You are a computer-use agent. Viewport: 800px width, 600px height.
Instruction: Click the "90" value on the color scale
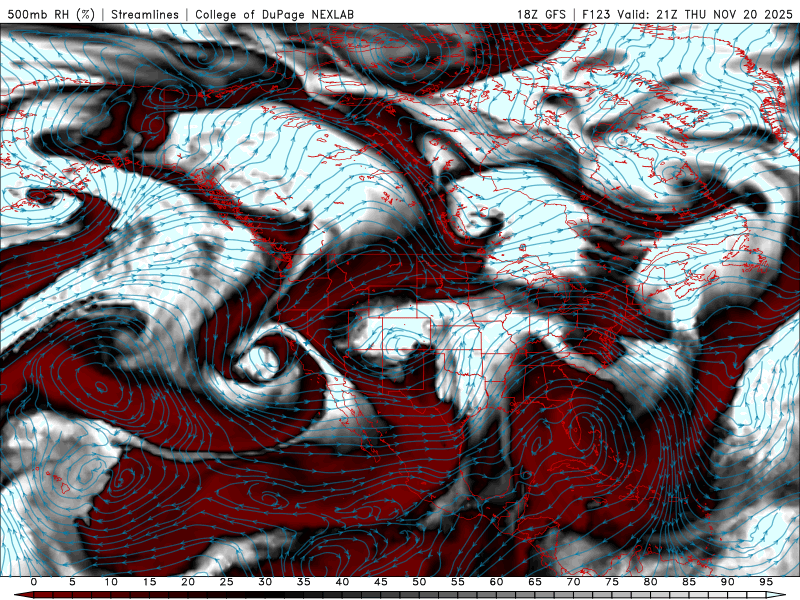click(727, 582)
